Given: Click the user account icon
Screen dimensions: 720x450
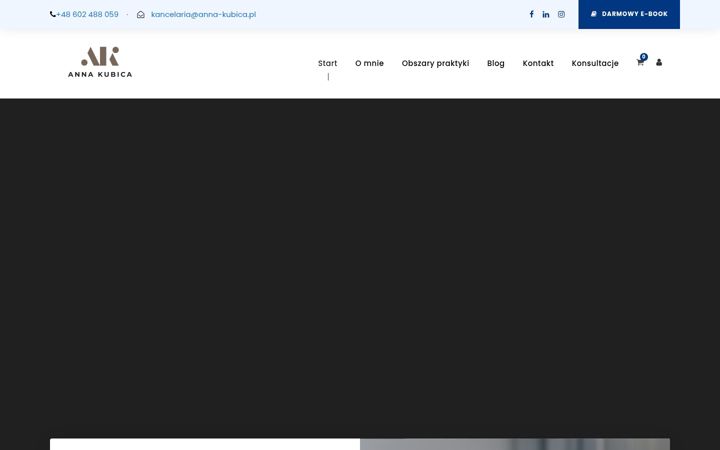Looking at the screenshot, I should coord(659,62).
